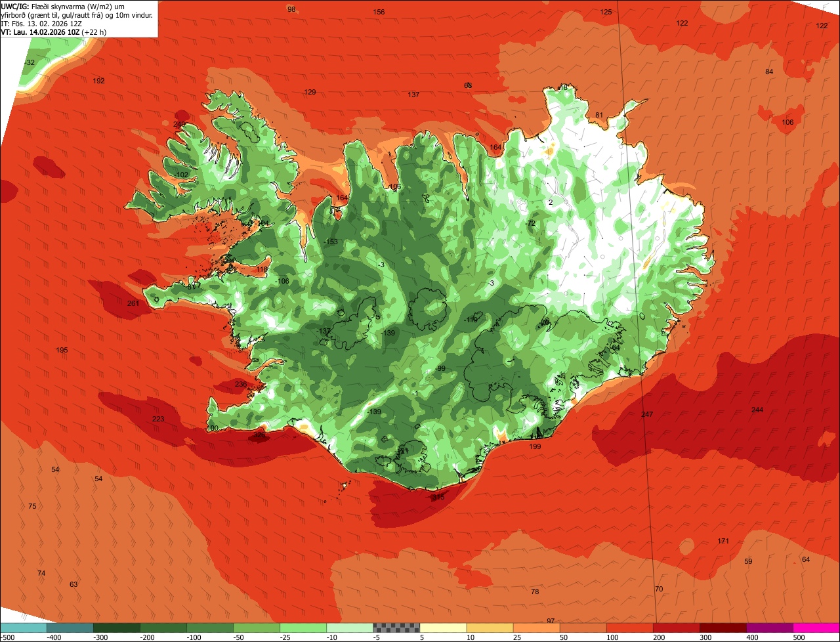Click the map value "-153"
The height and width of the screenshot is (642, 840).
pos(331,242)
